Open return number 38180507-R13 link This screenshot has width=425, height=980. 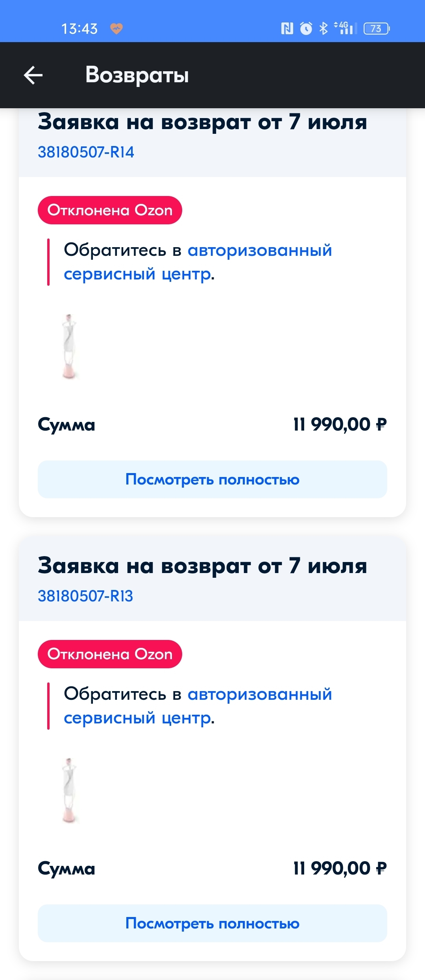(85, 596)
